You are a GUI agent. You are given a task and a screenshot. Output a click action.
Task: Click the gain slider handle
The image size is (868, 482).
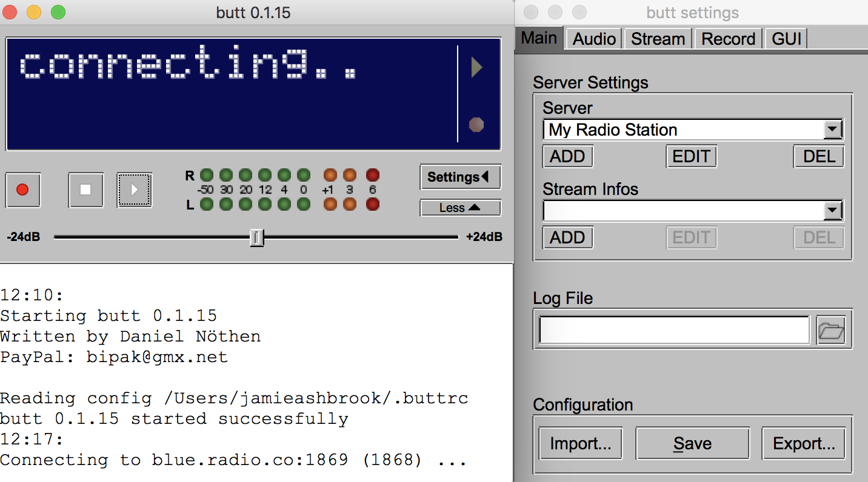(257, 238)
